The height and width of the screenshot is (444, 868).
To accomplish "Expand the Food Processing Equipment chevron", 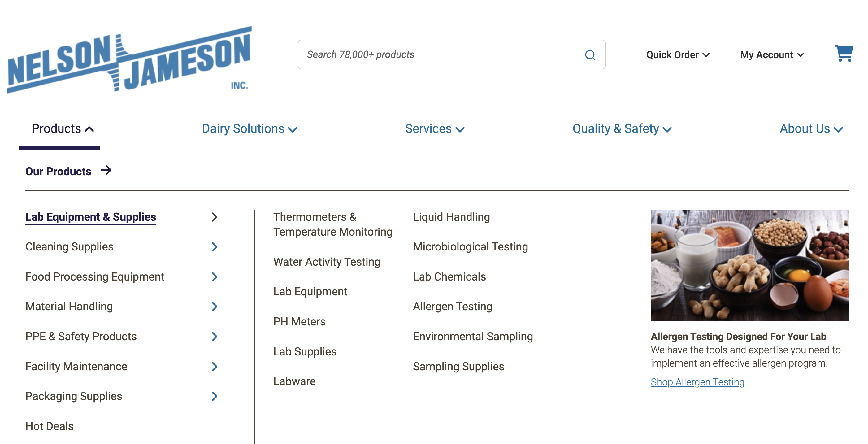I will (x=214, y=277).
